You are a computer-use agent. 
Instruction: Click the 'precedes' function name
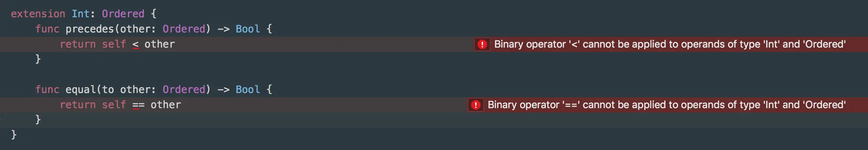click(x=89, y=29)
